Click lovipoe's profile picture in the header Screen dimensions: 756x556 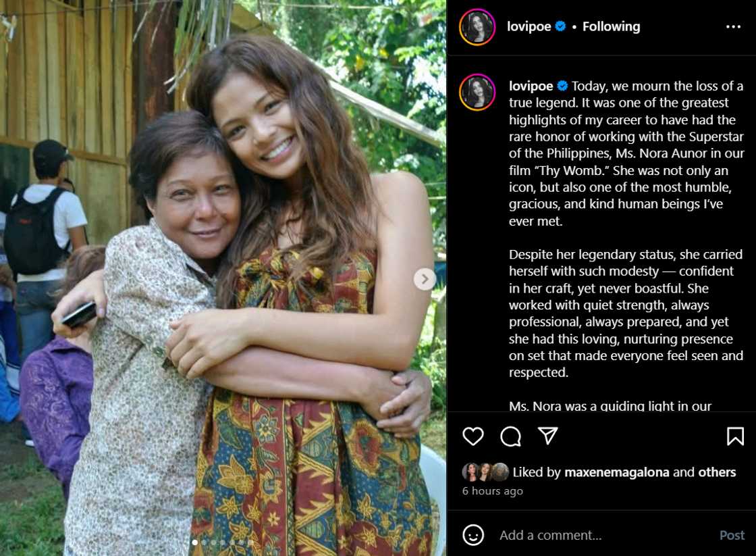pos(477,27)
